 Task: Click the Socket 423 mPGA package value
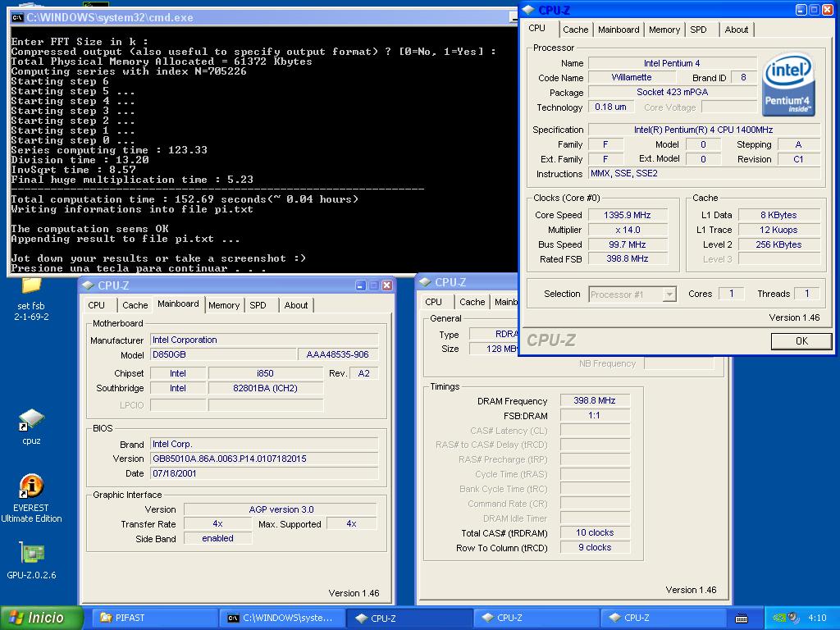coord(672,92)
